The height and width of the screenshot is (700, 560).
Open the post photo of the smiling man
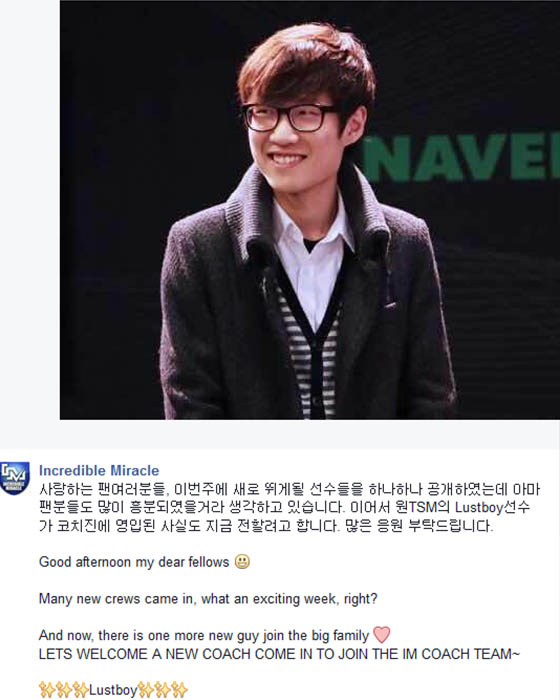[310, 210]
